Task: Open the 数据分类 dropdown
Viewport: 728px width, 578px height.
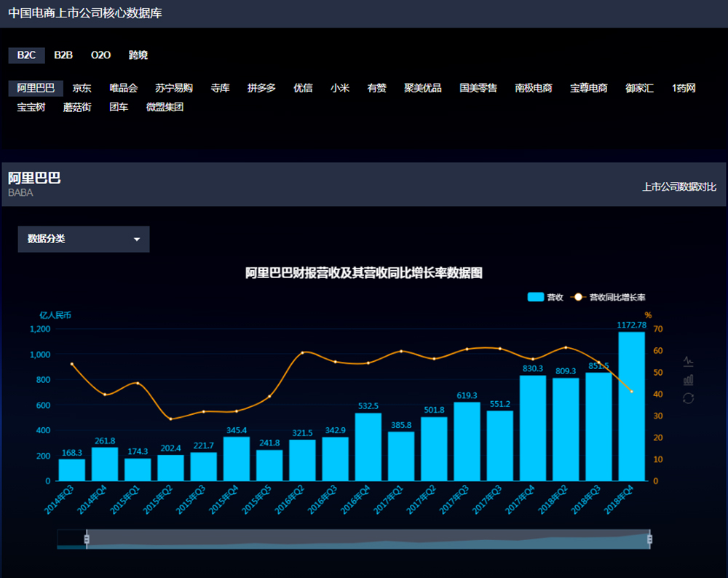Action: point(84,239)
